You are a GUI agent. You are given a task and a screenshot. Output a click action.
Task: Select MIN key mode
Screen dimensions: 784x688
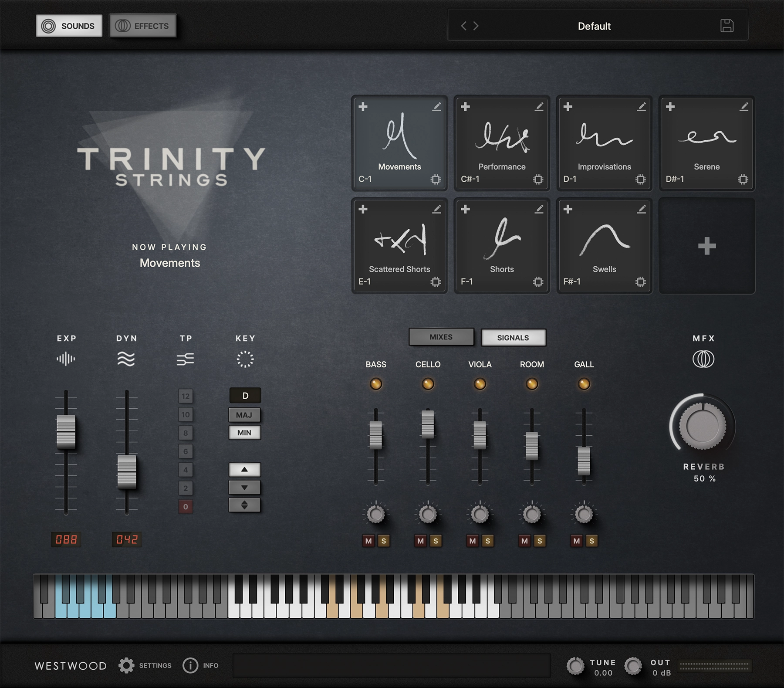pyautogui.click(x=244, y=433)
